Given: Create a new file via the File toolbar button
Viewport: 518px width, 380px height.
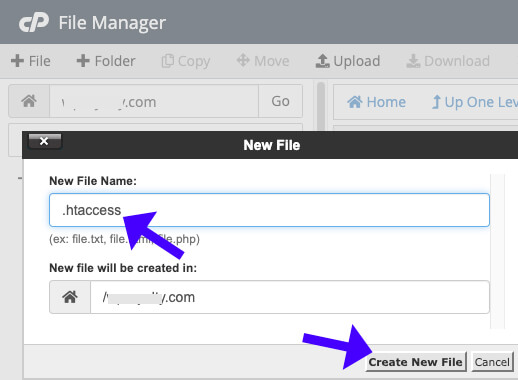Looking at the screenshot, I should pos(31,61).
